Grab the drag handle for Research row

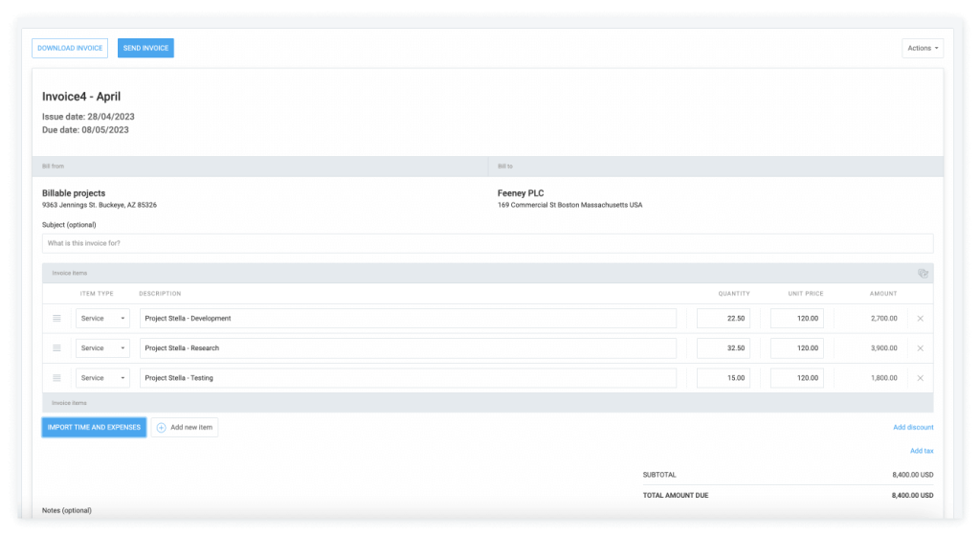point(56,348)
